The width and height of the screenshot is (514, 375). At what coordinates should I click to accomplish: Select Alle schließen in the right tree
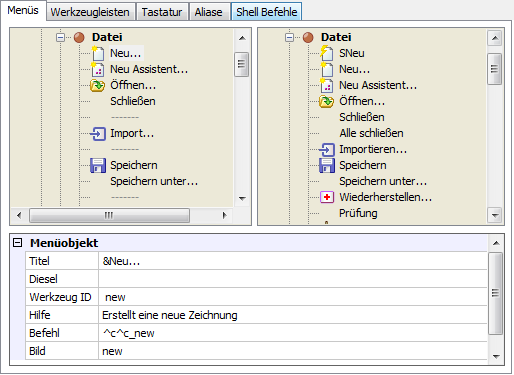coord(371,133)
